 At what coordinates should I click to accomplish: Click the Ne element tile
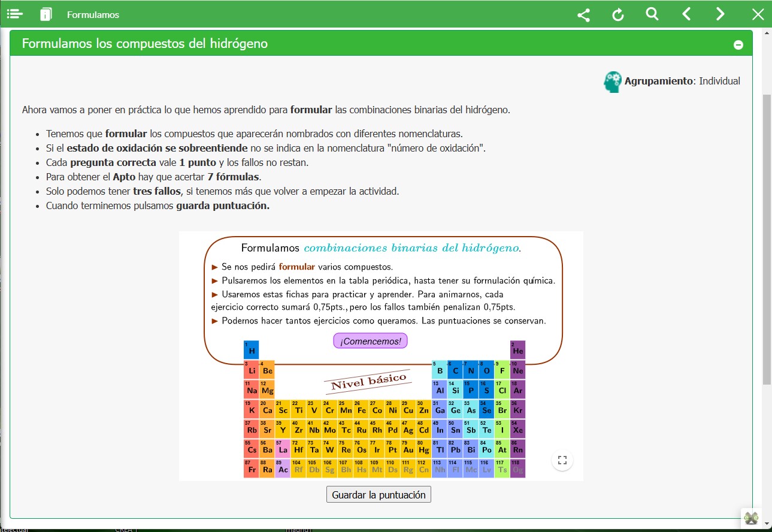pos(517,370)
